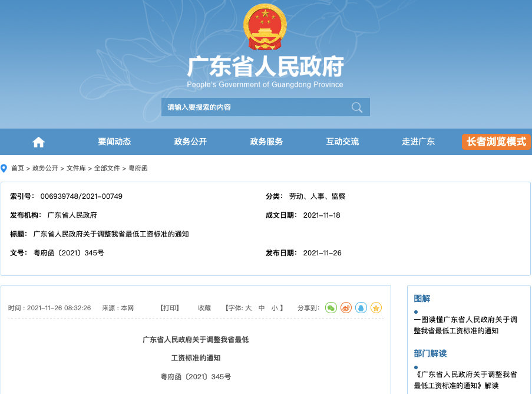Open the 政务服务 menu item
The height and width of the screenshot is (394, 532).
266,142
